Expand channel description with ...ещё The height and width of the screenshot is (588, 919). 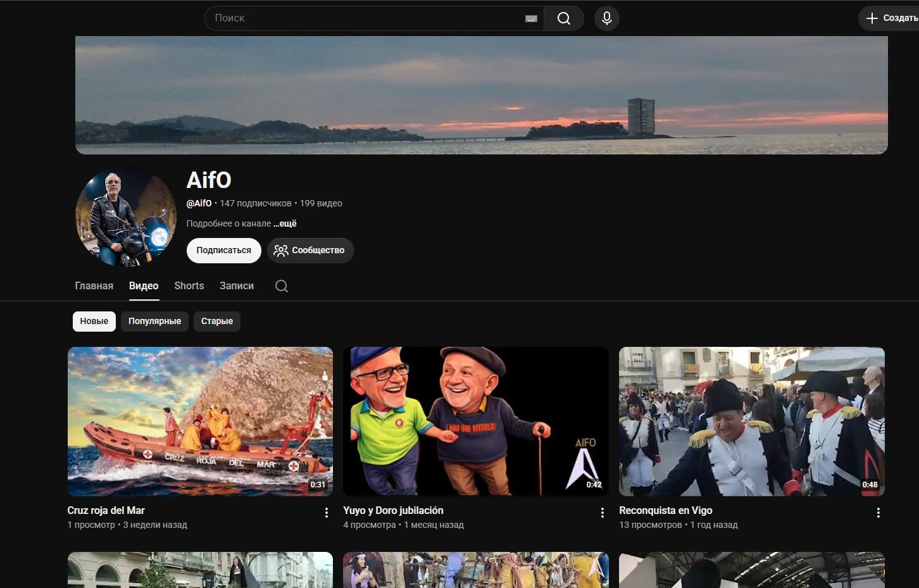point(285,223)
